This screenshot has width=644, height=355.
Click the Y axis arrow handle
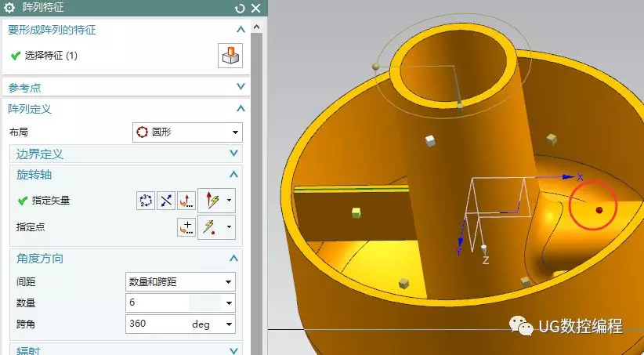point(461,241)
